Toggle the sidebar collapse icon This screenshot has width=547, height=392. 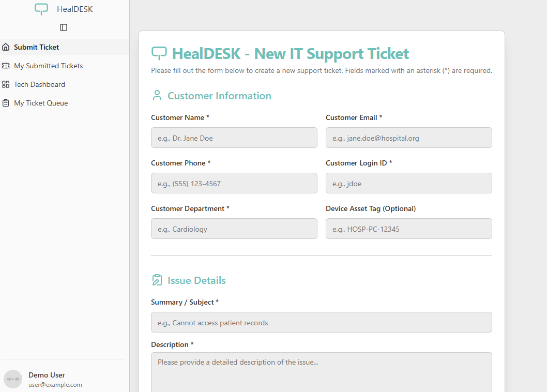coord(64,27)
